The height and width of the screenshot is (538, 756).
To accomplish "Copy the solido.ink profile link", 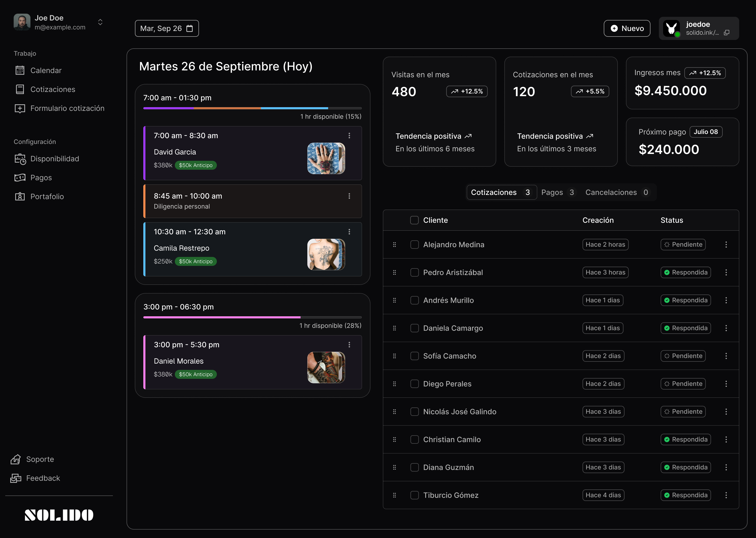I will 727,33.
